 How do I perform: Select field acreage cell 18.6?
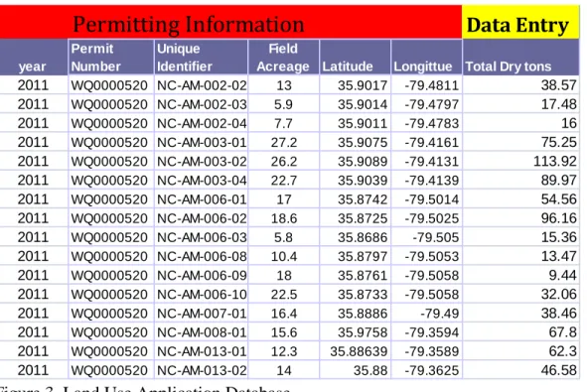click(283, 218)
